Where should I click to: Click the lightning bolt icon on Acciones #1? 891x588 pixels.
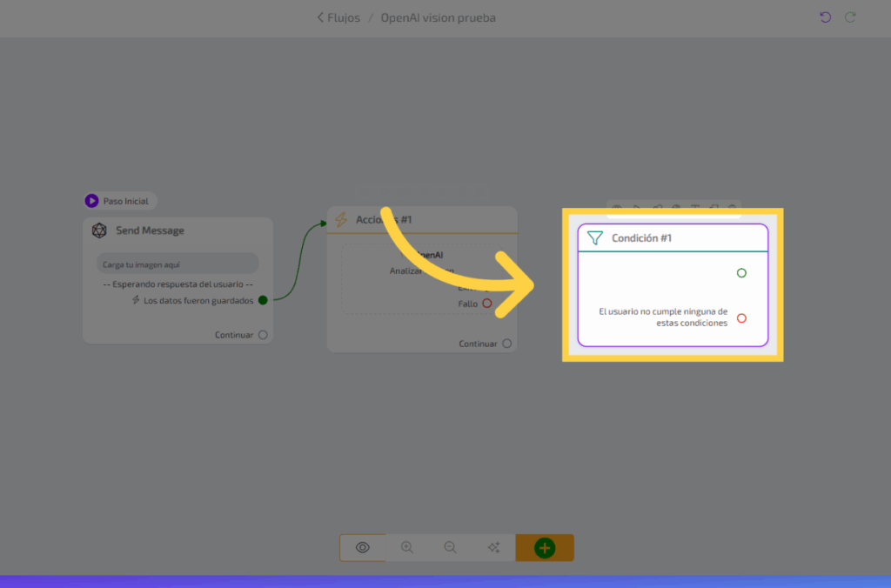[342, 220]
